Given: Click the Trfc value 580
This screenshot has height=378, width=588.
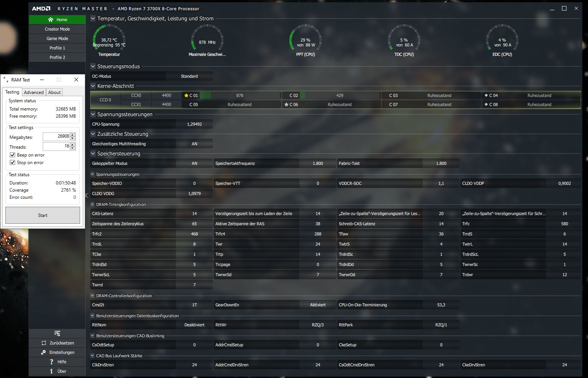Looking at the screenshot, I should [565, 224].
